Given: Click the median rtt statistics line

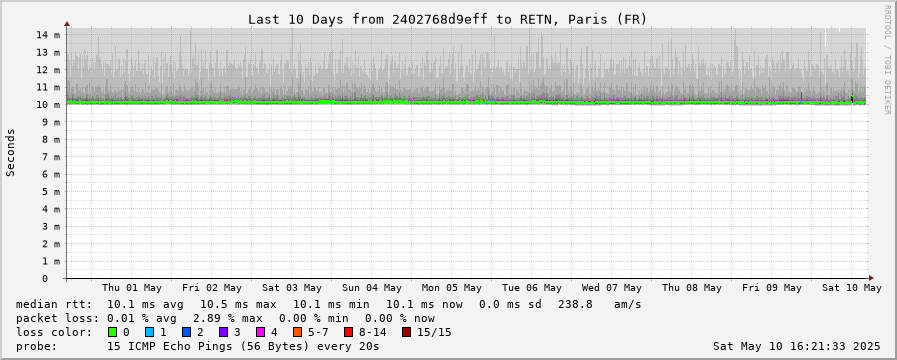Looking at the screenshot, I should click(x=328, y=304).
